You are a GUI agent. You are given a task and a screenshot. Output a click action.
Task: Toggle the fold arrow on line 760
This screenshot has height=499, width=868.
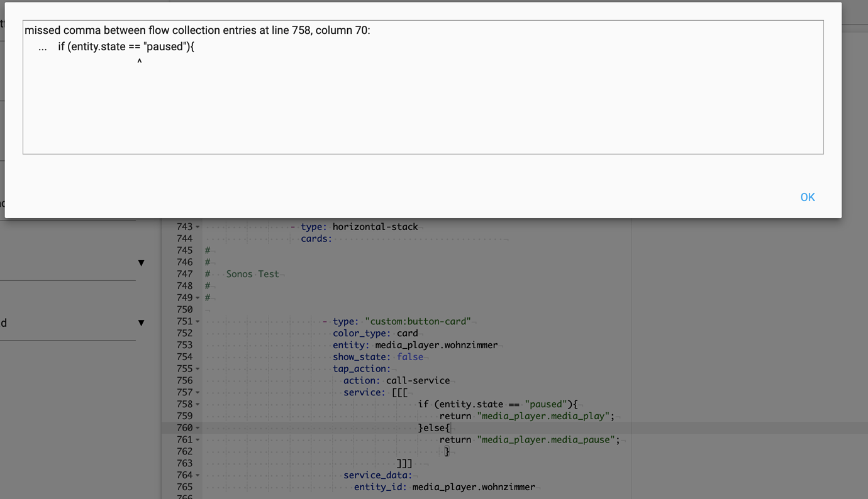tap(198, 428)
